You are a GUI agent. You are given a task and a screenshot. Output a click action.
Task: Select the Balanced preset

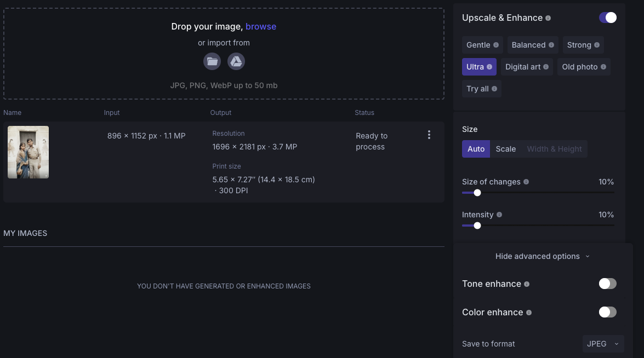[532, 45]
